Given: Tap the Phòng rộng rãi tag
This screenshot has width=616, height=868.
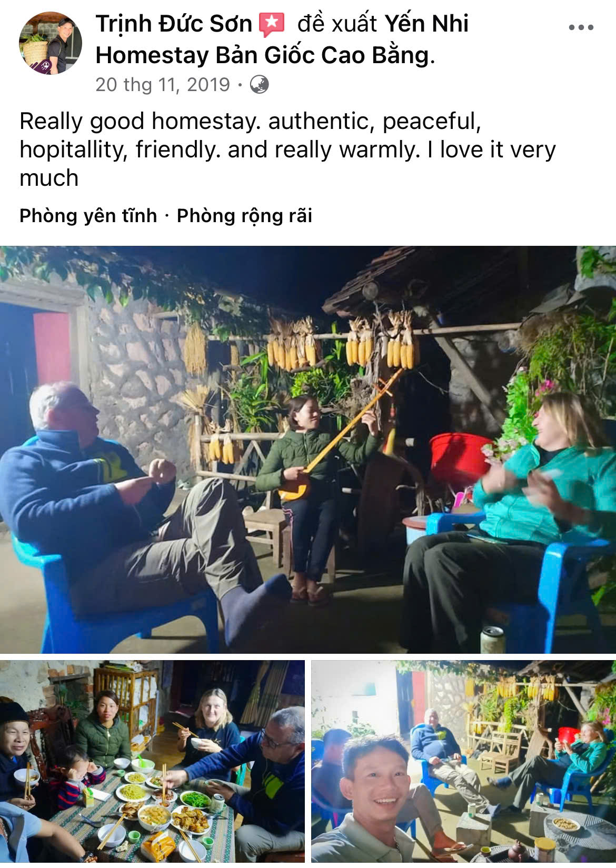Looking at the screenshot, I should (x=244, y=216).
